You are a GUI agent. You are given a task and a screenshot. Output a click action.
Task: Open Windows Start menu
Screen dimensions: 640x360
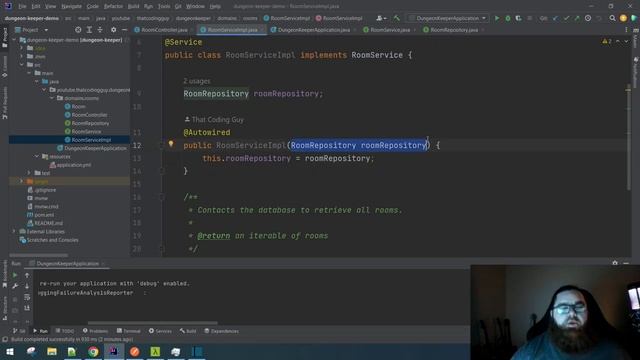(10, 351)
